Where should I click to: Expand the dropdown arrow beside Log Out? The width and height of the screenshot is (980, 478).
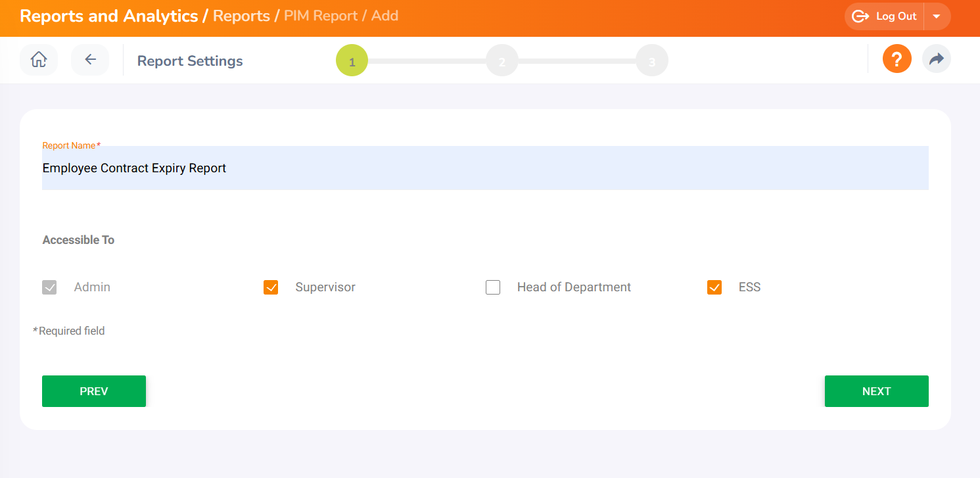tap(937, 16)
